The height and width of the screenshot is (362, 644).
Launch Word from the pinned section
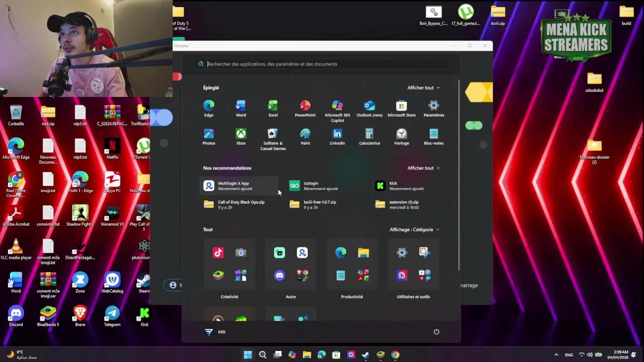point(241,109)
